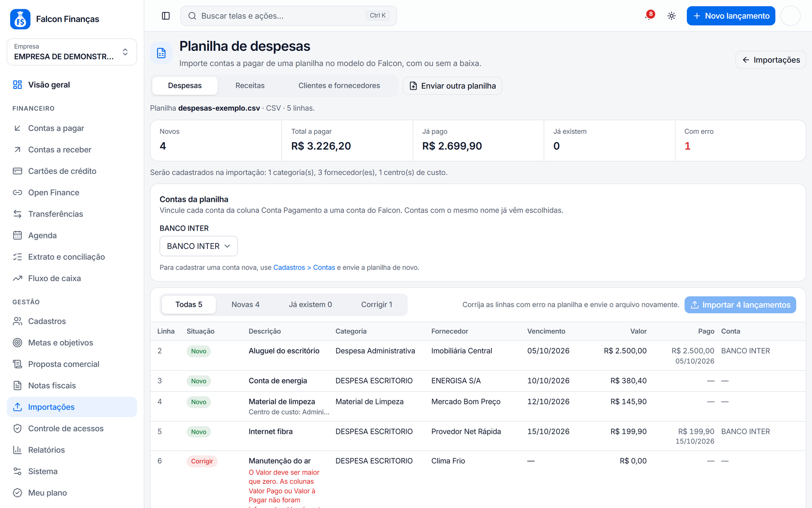
Task: Open notifications bell with badge 8
Action: pyautogui.click(x=649, y=16)
